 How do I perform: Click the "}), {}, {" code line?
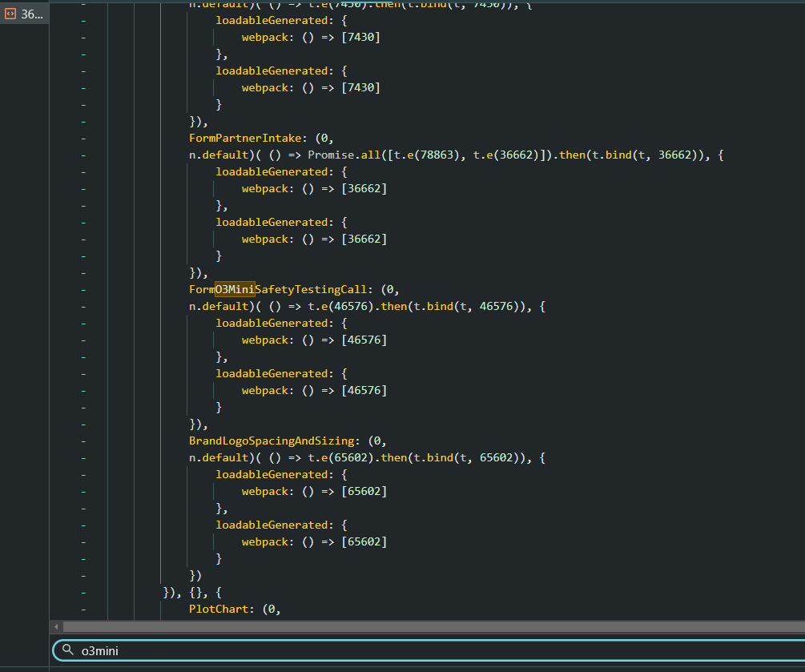click(x=192, y=593)
